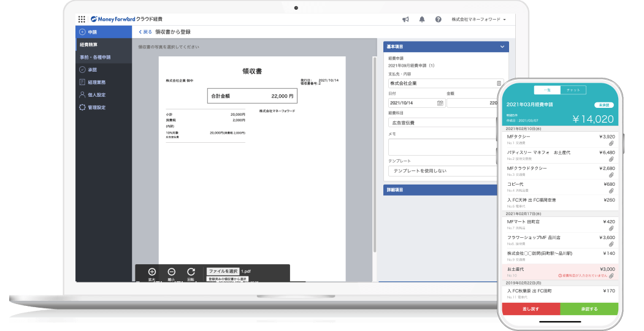The width and height of the screenshot is (644, 331).
Task: Open 経費精算 in the sidebar
Action: [x=104, y=45]
